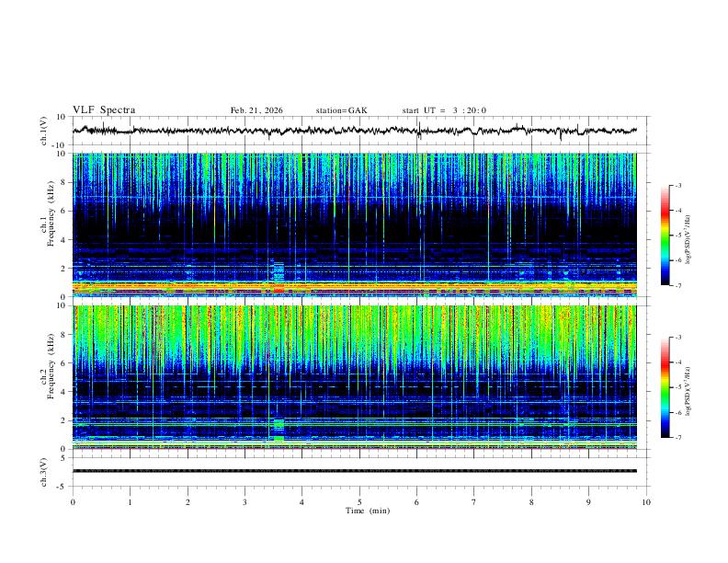Image resolution: width=728 pixels, height=563 pixels.
Task: Click the "start UT = 3 :20: 0" header text
Action: click(x=444, y=110)
